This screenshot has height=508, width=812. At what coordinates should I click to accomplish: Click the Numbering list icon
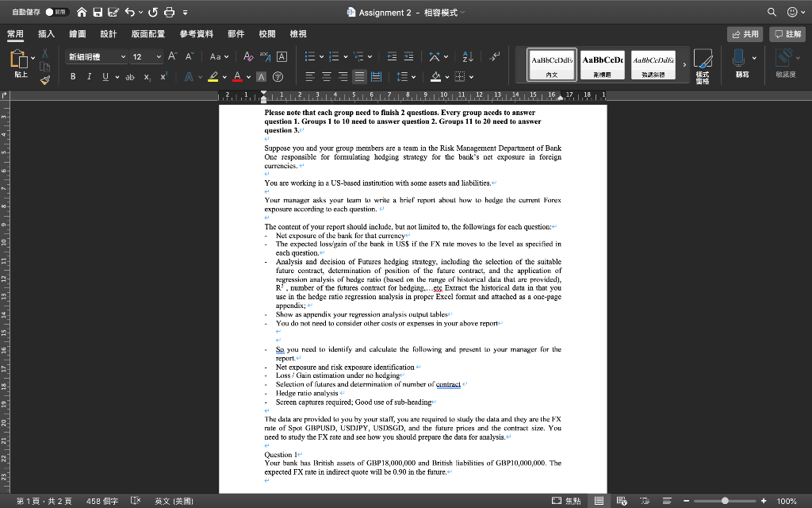[334, 56]
